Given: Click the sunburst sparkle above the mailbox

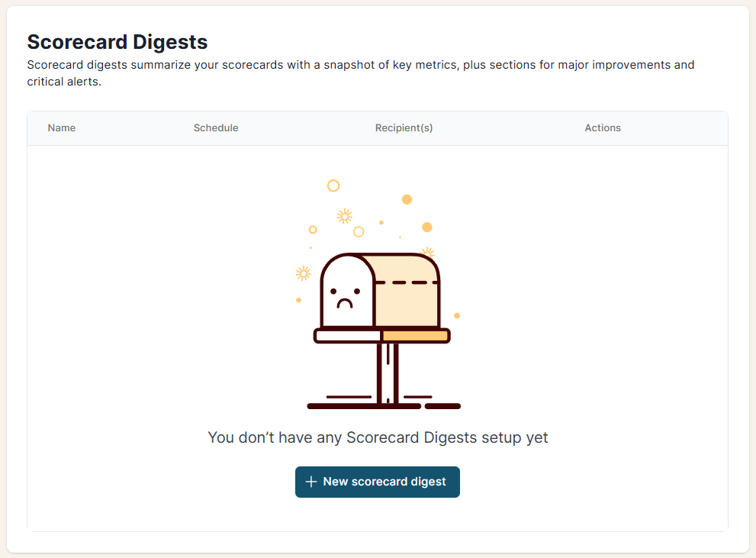Looking at the screenshot, I should (x=345, y=216).
